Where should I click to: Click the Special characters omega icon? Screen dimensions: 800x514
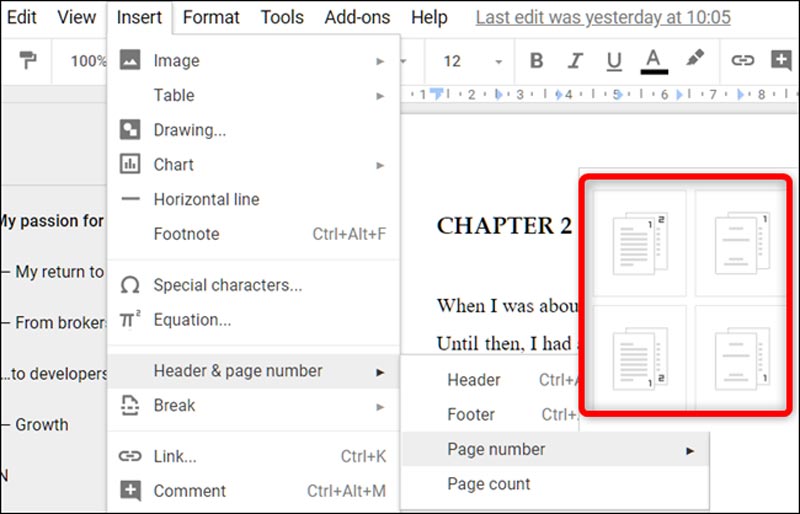[x=130, y=285]
